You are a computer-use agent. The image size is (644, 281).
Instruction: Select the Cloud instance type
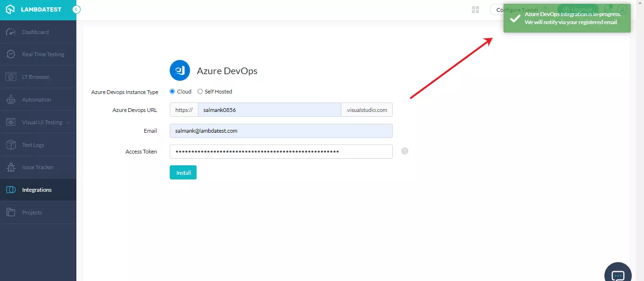(x=172, y=91)
